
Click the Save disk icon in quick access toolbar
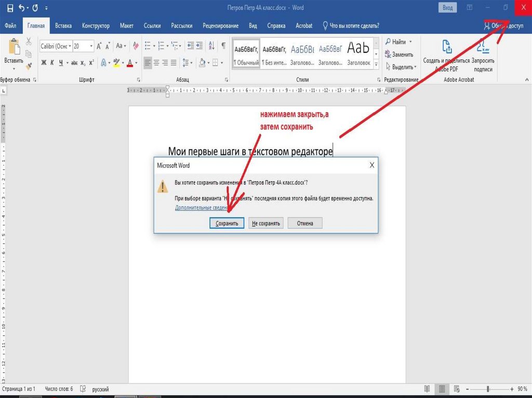[x=10, y=8]
